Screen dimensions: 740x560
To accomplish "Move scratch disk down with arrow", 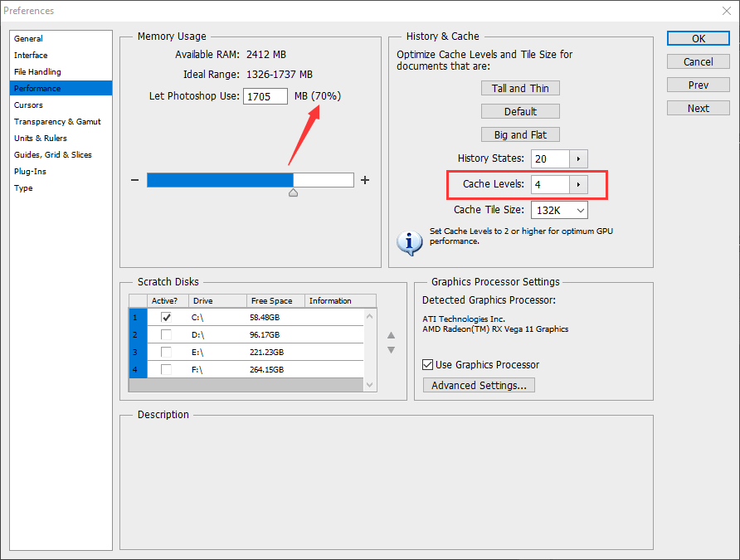I will pos(392,350).
